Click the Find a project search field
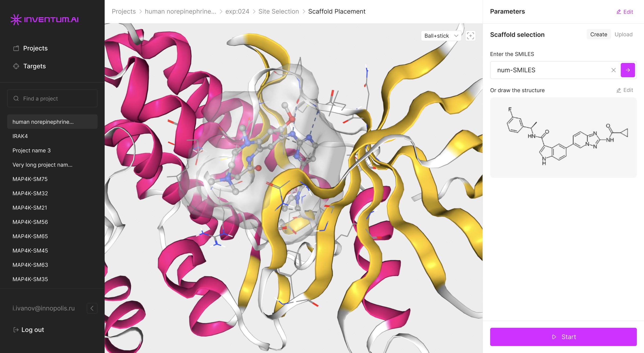The height and width of the screenshot is (353, 644). [52, 98]
